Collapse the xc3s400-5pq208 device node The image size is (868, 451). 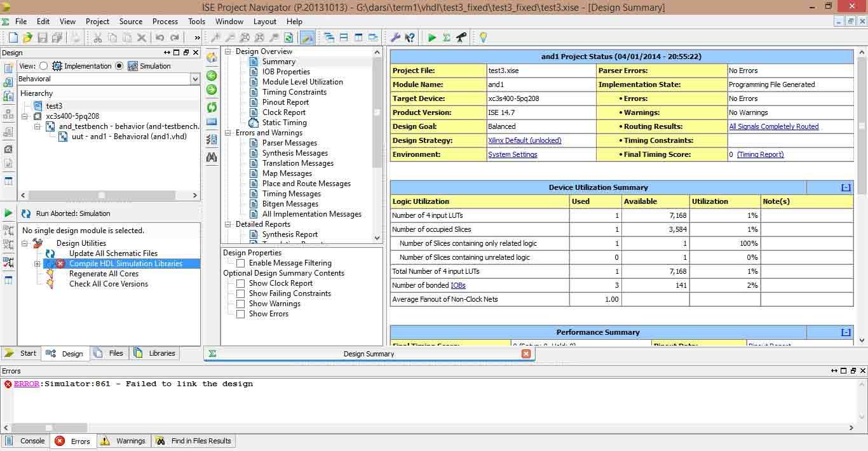tap(25, 116)
